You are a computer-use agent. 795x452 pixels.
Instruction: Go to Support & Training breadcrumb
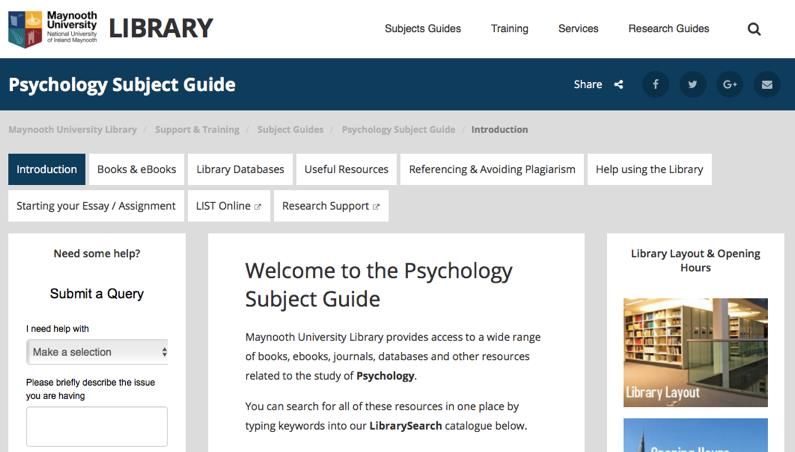click(x=197, y=129)
